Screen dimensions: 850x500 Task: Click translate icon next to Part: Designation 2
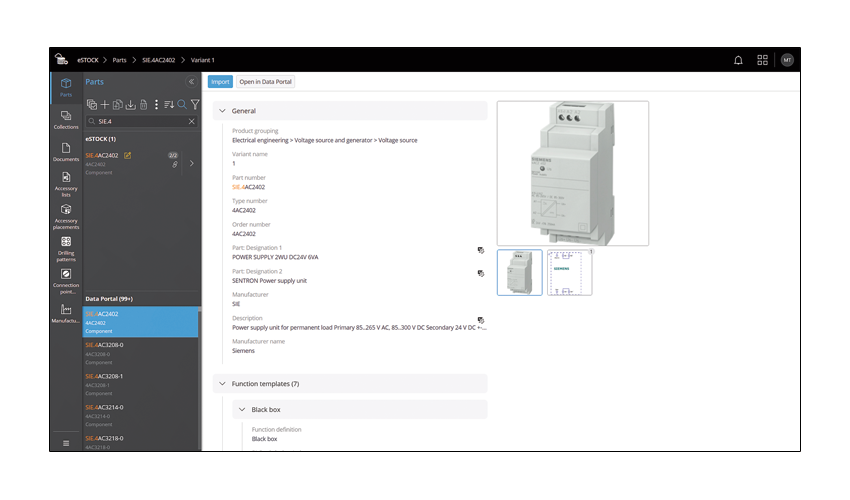tap(480, 273)
